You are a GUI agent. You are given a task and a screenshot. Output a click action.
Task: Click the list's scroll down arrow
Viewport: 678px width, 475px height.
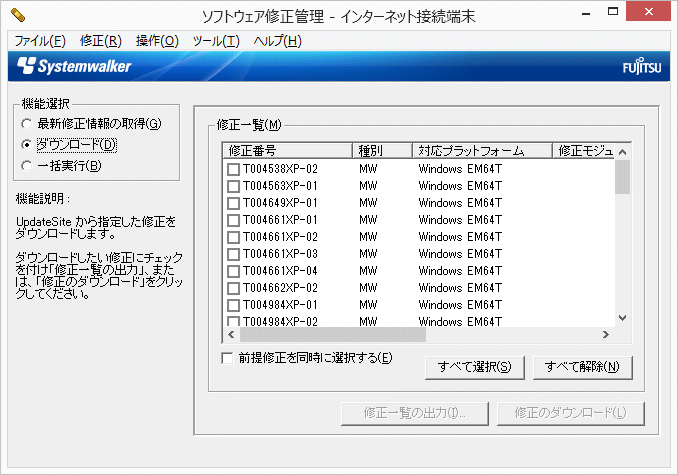623,318
